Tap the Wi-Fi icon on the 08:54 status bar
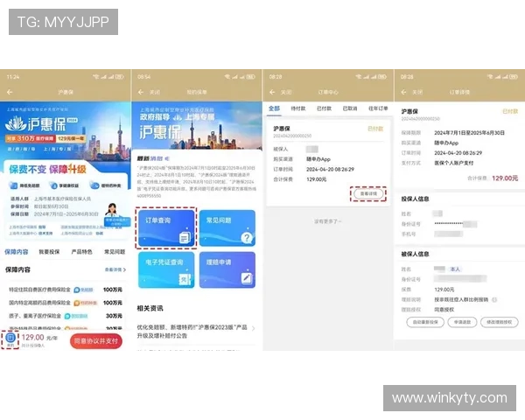Screen dimensions: 525x420 (x=227, y=77)
